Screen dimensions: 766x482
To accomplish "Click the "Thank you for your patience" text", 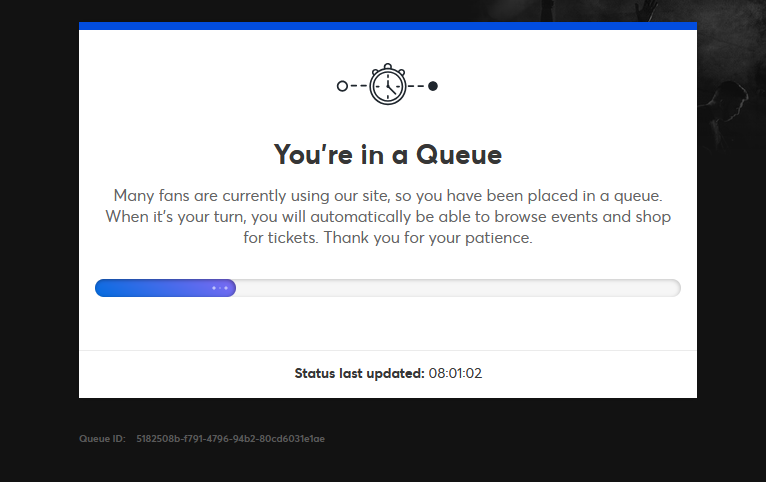I will point(428,239).
